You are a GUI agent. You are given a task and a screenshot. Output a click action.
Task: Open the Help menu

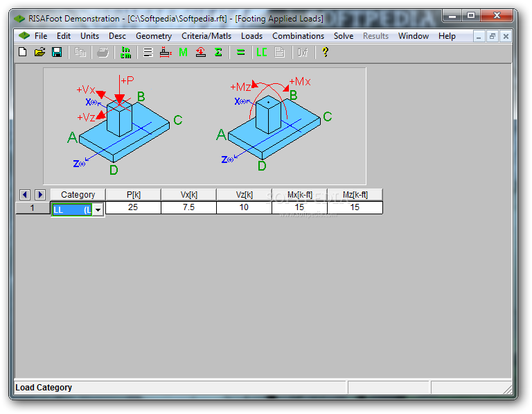point(447,36)
